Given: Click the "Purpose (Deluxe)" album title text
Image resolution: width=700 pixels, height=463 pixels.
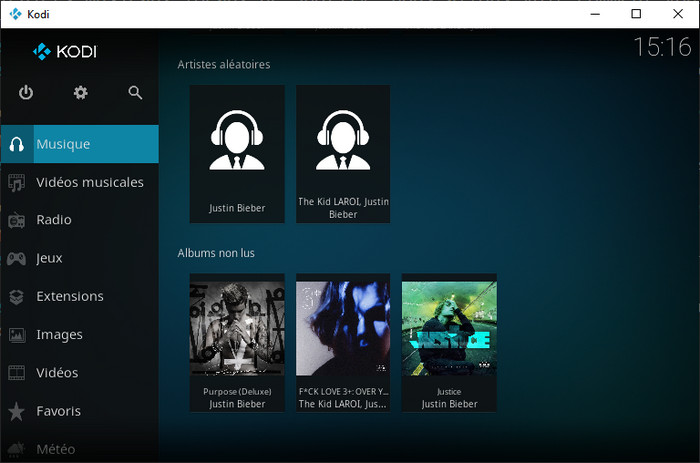Looking at the screenshot, I should pos(237,392).
